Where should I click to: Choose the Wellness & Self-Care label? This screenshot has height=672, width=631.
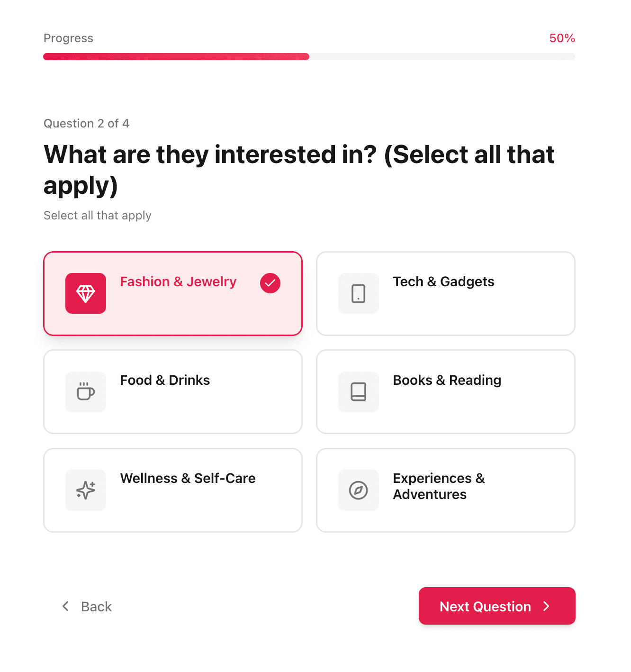tap(188, 478)
